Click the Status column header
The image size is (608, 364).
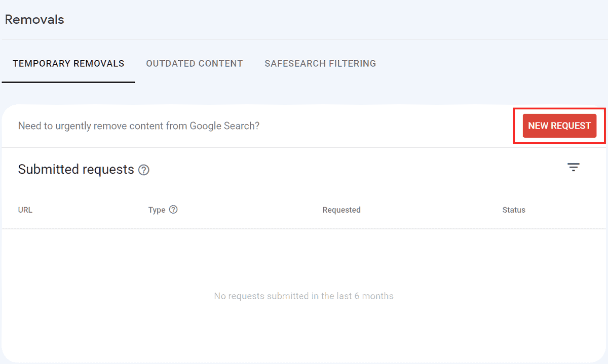514,210
